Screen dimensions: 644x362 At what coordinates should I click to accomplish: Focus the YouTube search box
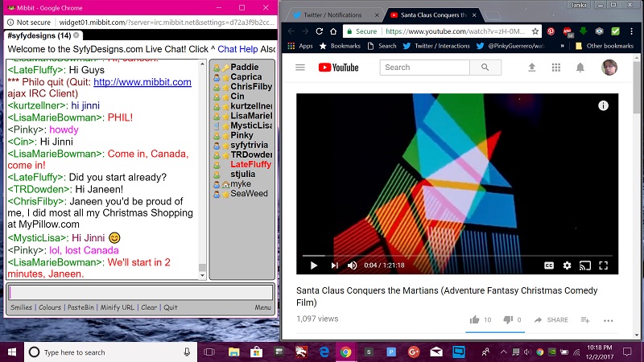pos(425,68)
